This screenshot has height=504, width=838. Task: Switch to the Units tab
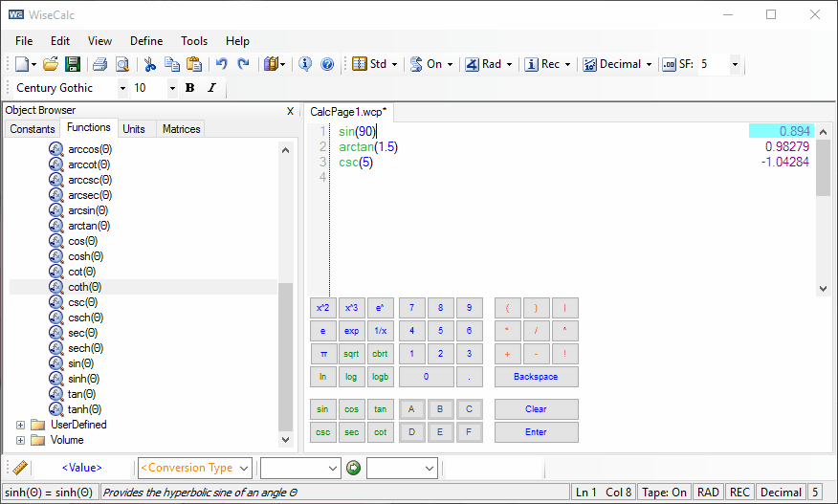coord(134,129)
